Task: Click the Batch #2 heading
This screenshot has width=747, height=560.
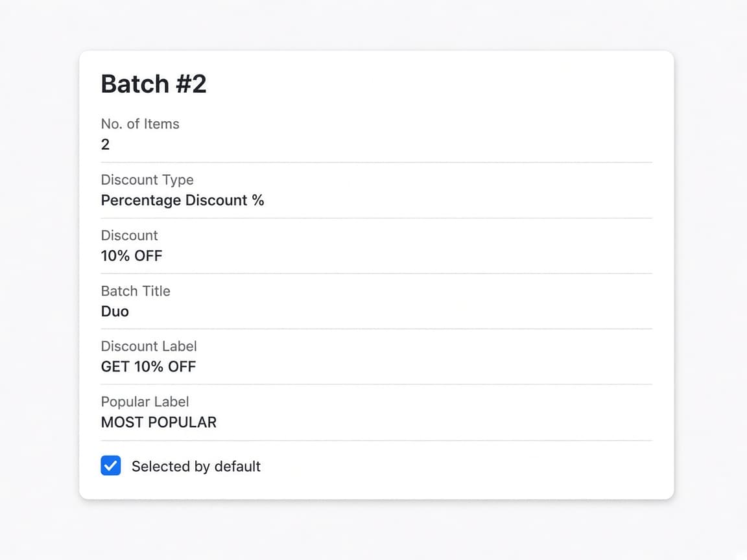Action: pyautogui.click(x=154, y=84)
